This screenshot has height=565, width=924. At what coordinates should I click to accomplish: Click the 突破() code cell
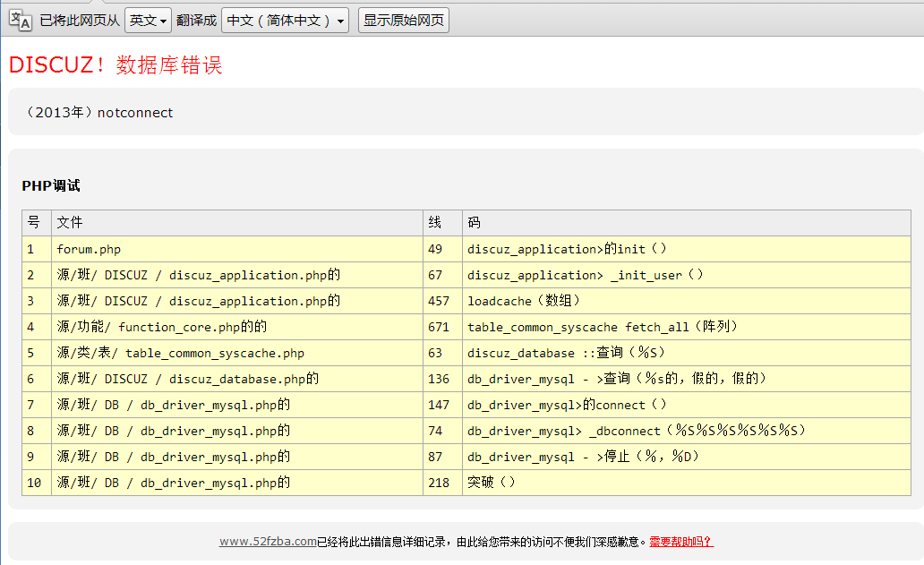point(687,483)
